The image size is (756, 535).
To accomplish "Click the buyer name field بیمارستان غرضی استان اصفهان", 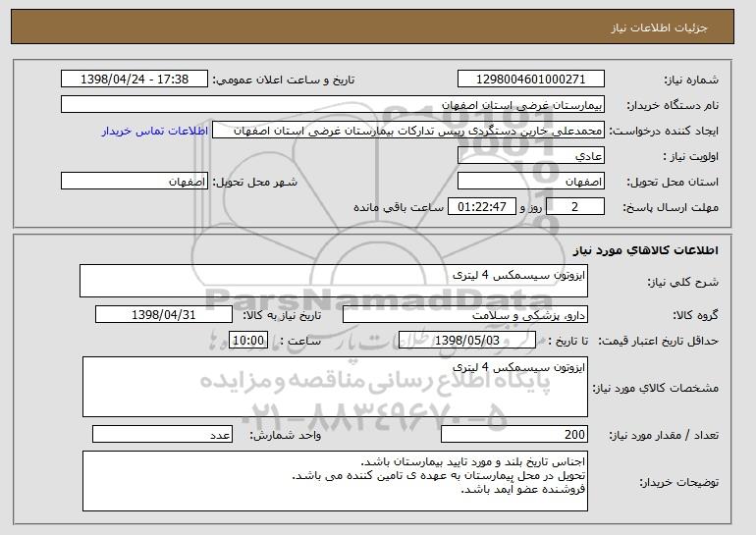I will point(333,105).
